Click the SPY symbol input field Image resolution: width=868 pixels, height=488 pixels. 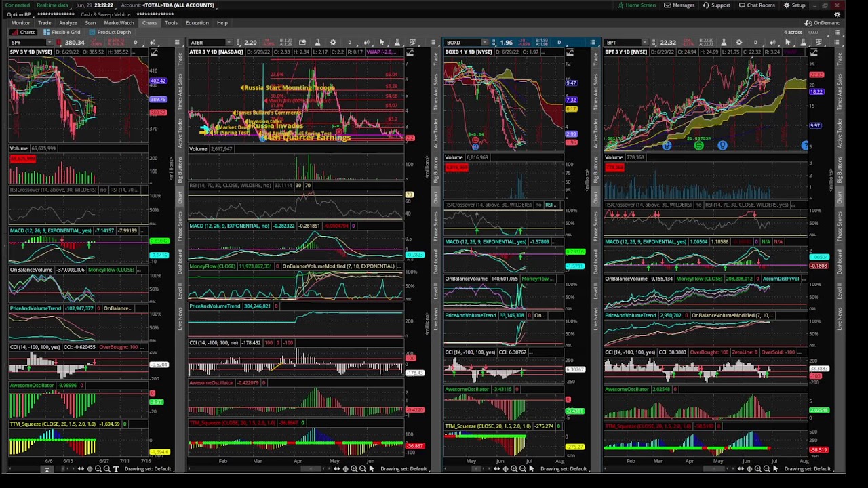[x=27, y=43]
